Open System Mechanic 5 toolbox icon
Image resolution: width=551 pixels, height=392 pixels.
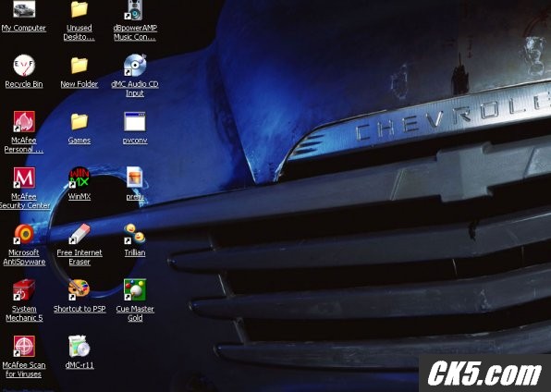click(24, 290)
